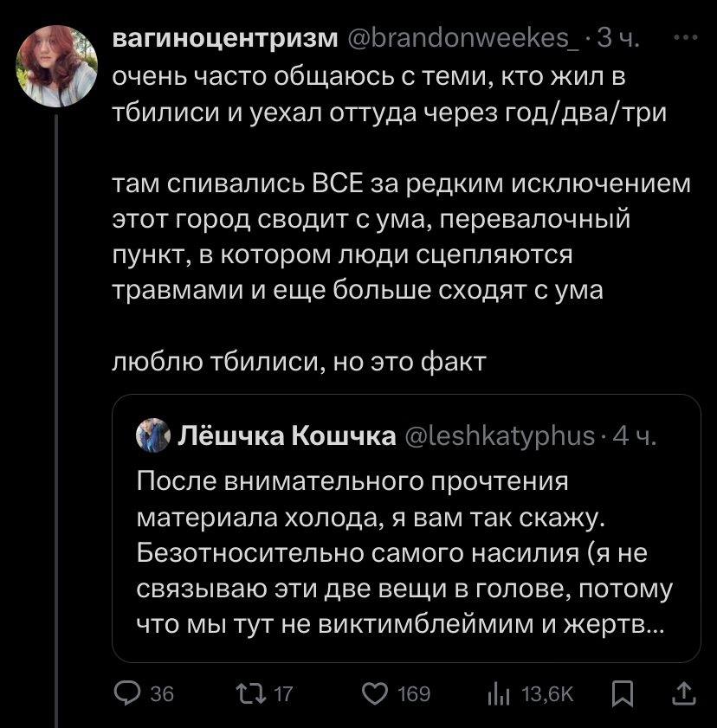Open the @brandonweekes_ handle link
The image size is (717, 728).
coord(464,40)
